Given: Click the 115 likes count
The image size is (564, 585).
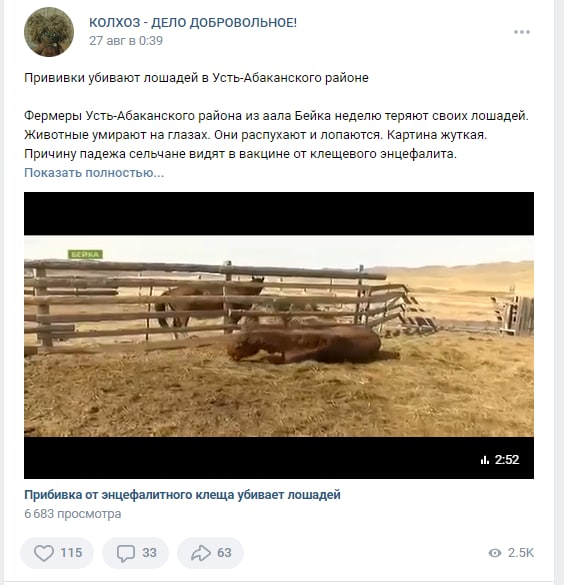Looking at the screenshot, I should [71, 553].
